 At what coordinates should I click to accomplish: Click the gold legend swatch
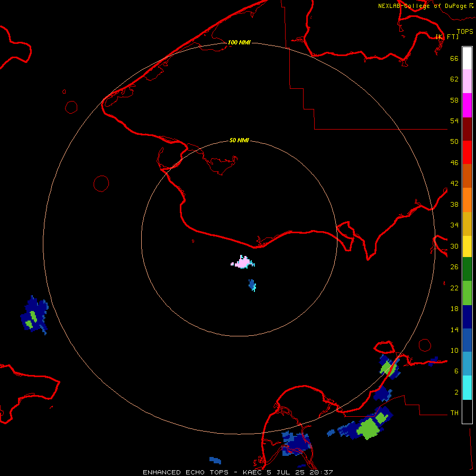tap(467, 224)
